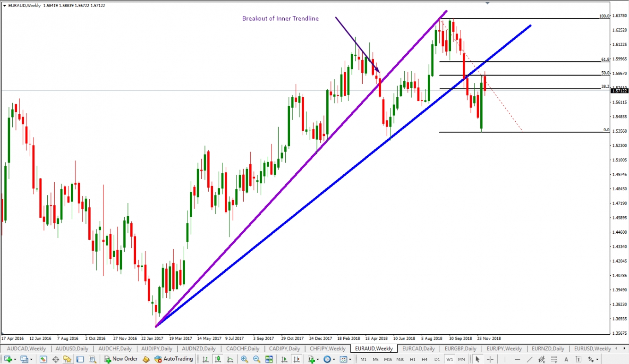The image size is (629, 364).
Task: Toggle chart Auto Scroll
Action: [x=284, y=359]
